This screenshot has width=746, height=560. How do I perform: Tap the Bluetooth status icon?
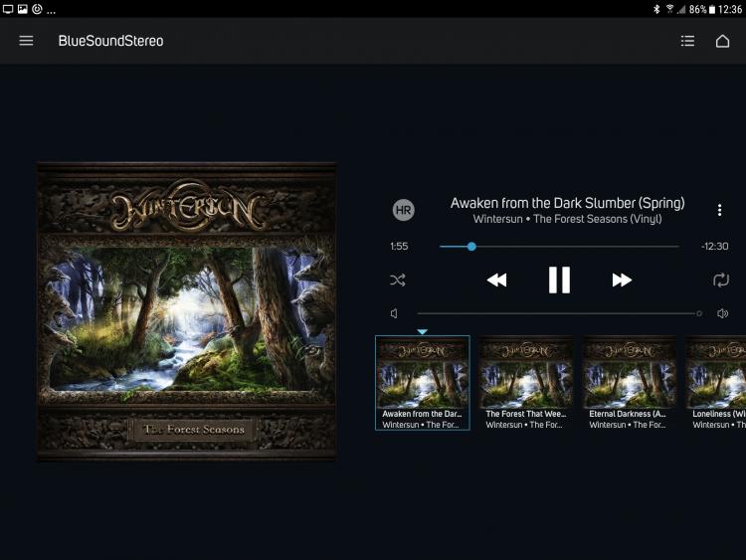click(656, 9)
